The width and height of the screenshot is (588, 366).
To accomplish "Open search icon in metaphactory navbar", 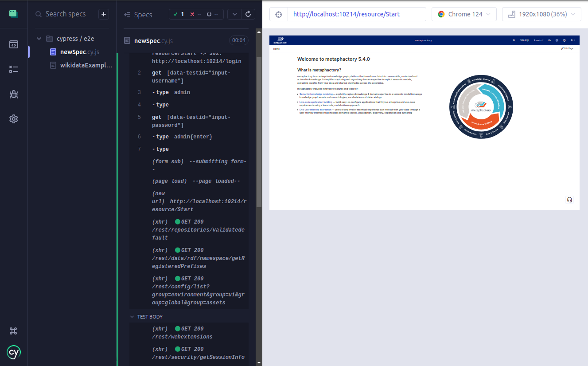I will point(514,40).
